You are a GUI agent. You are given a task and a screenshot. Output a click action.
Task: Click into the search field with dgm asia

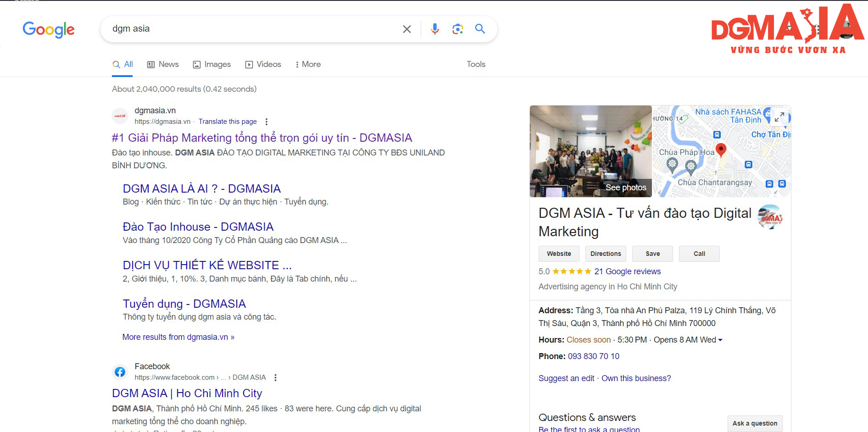coord(252,29)
